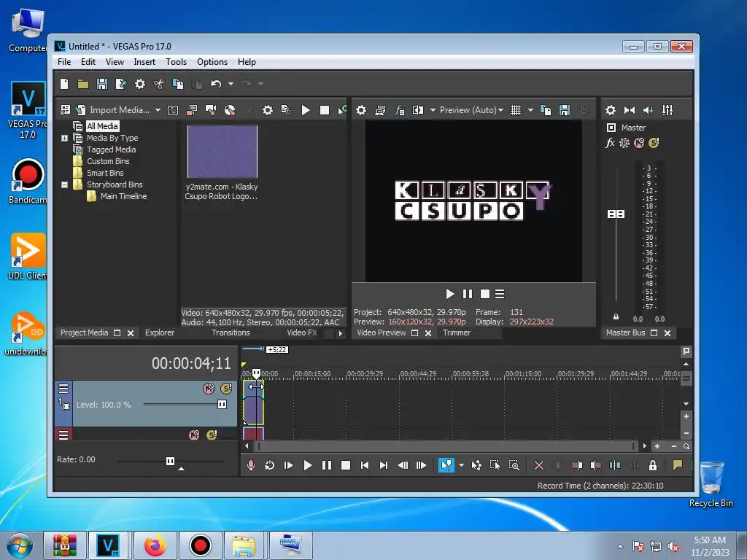Switch to Video FX tab
This screenshot has width=747, height=560.
coord(301,332)
